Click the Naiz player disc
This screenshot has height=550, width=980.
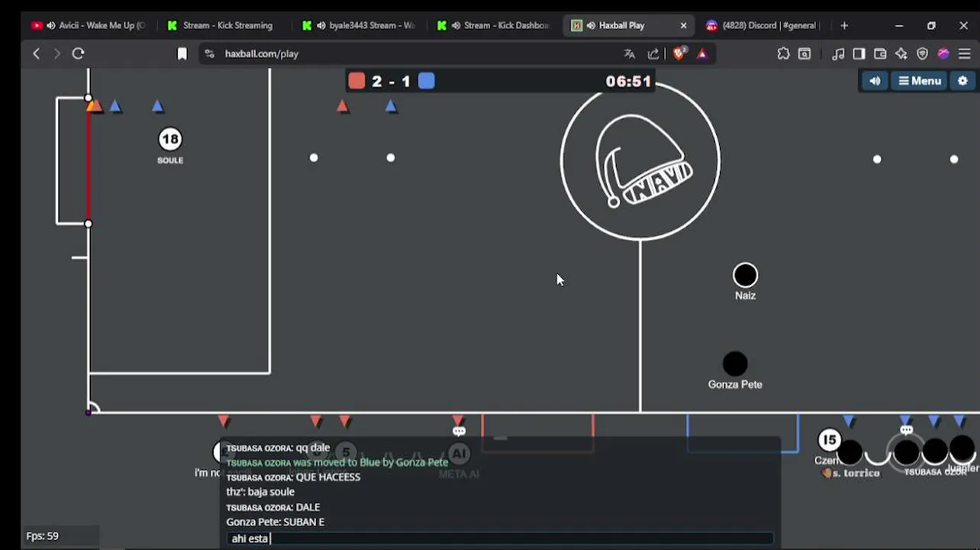tap(746, 276)
